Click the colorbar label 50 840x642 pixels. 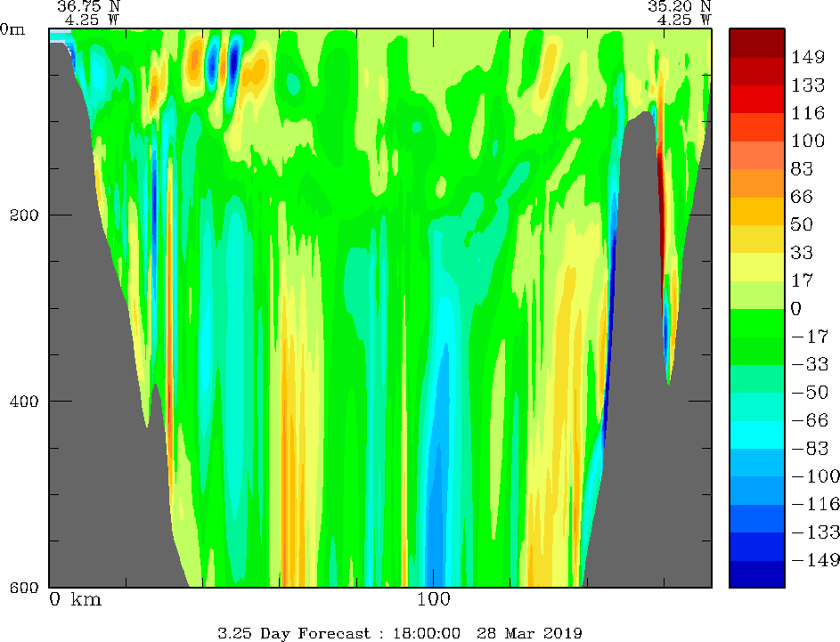pos(802,224)
